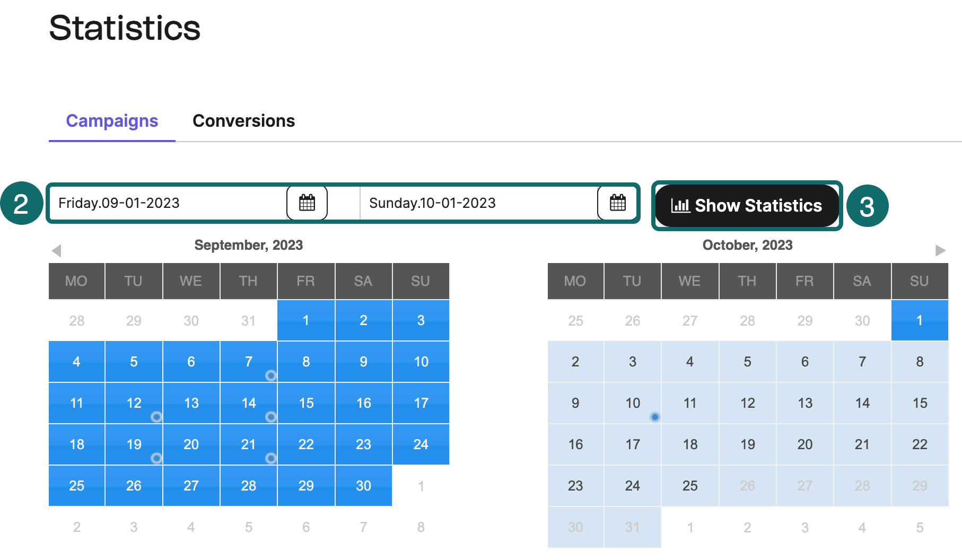Go to previous month with left arrow

[57, 250]
